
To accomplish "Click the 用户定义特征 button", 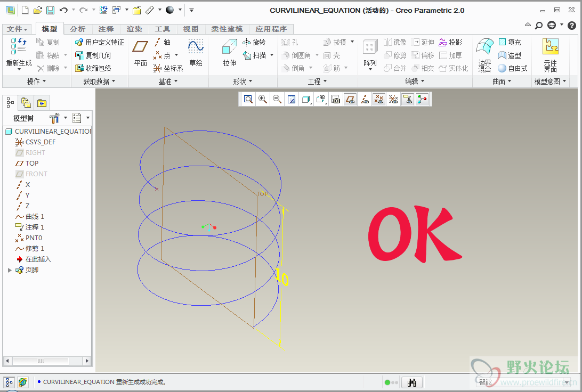I will [99, 42].
